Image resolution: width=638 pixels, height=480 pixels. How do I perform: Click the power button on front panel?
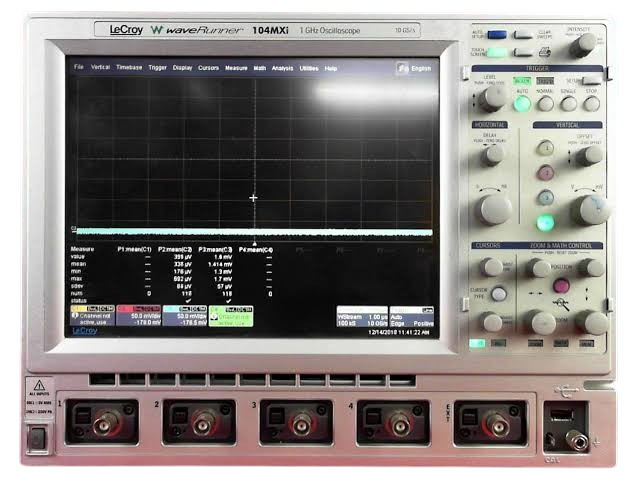(x=37, y=439)
